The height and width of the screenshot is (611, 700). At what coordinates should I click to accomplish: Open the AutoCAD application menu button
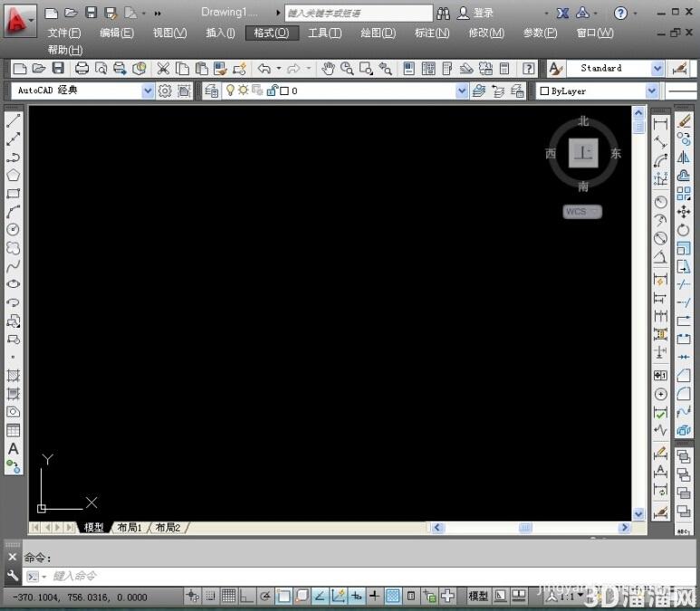click(x=20, y=21)
